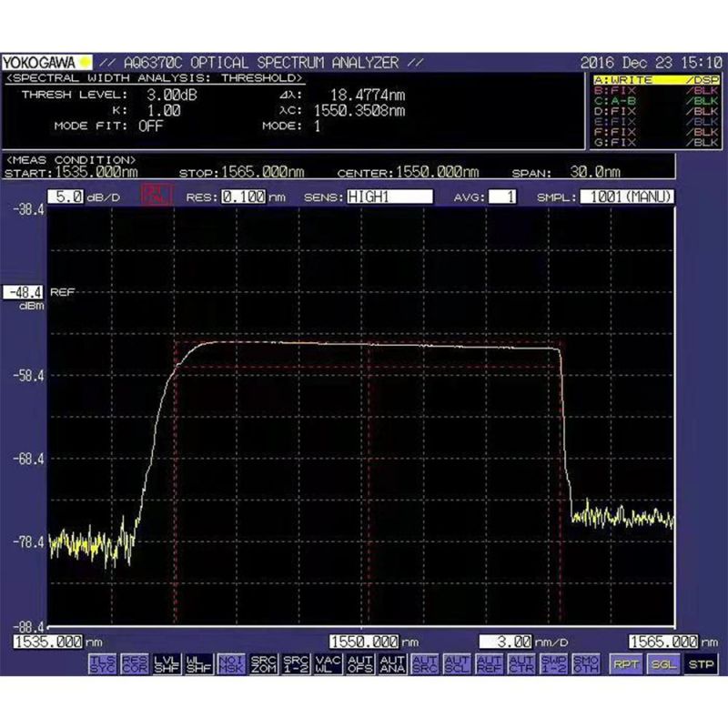Toggle the NOI MSK noise mask button
Screen dimensions: 728x728
[231, 663]
